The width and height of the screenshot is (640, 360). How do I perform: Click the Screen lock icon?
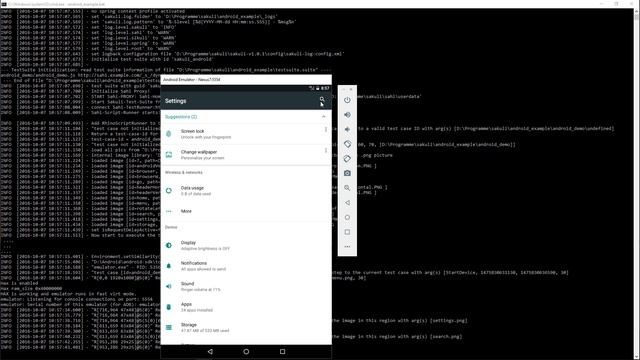169,134
